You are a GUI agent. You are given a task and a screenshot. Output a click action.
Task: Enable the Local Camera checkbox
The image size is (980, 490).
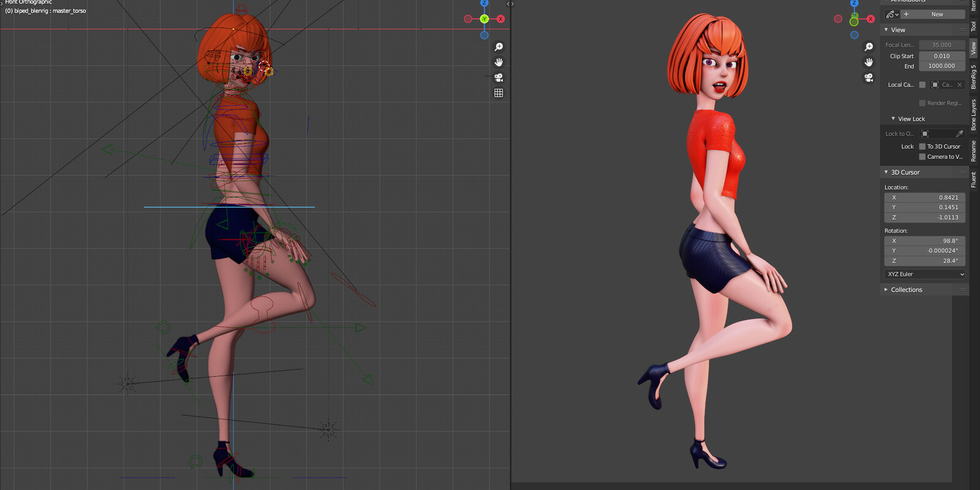tap(922, 85)
